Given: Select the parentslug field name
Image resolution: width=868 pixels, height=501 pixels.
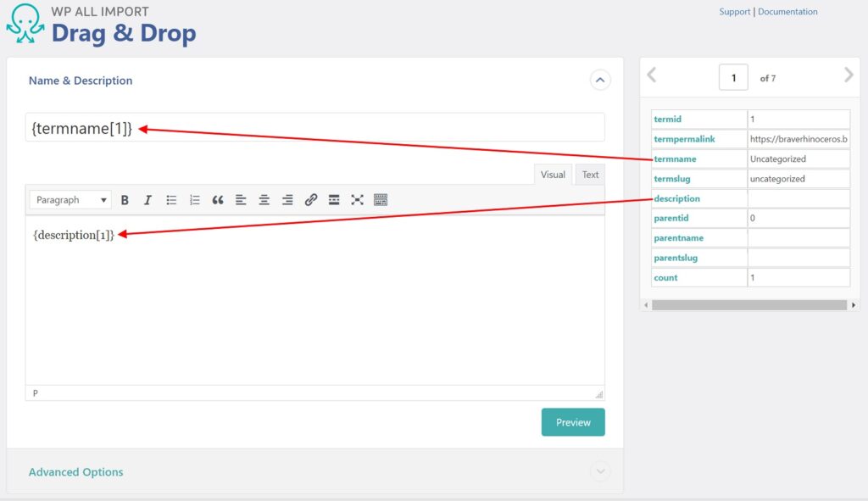Looking at the screenshot, I should 676,258.
